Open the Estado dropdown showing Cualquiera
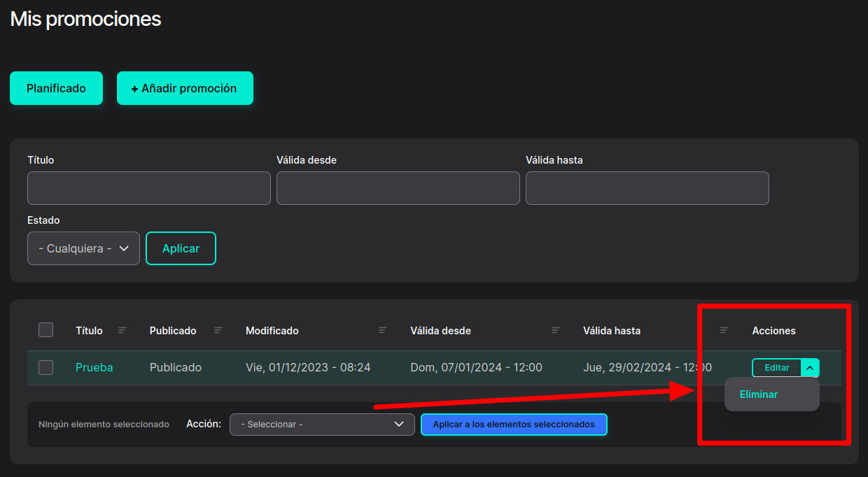Screen dimensions: 868x477 tap(83, 248)
